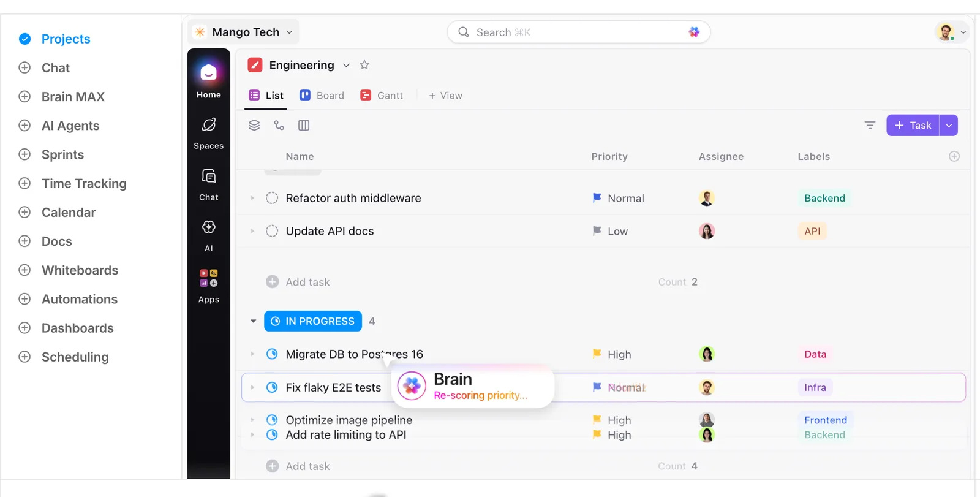Toggle status icon of Optimize image pipeline

coord(272,420)
